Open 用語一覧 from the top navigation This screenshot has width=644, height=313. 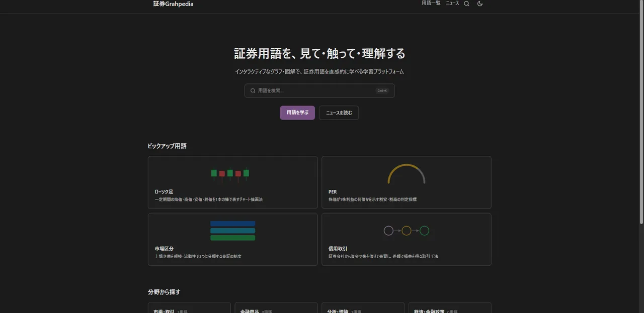pyautogui.click(x=431, y=3)
